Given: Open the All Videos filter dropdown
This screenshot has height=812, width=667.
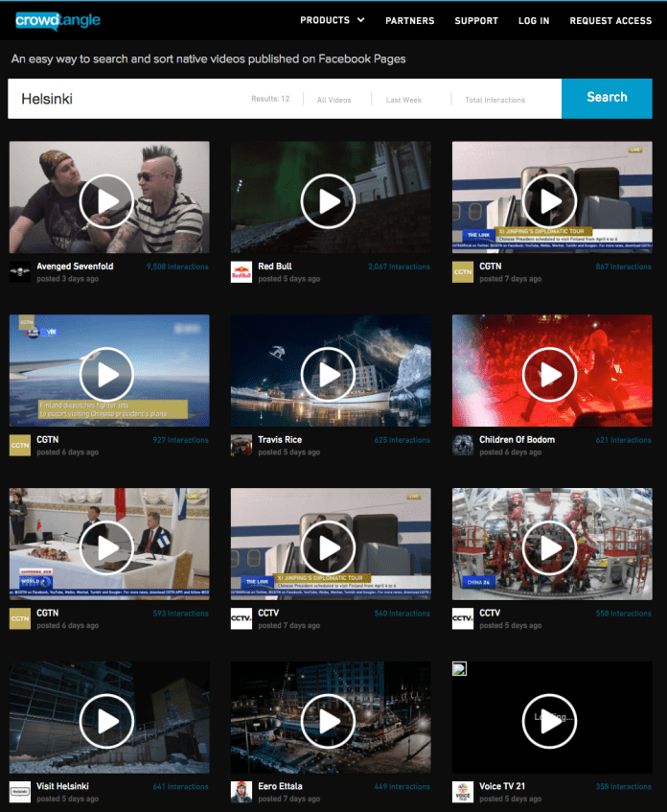Looking at the screenshot, I should 334,100.
